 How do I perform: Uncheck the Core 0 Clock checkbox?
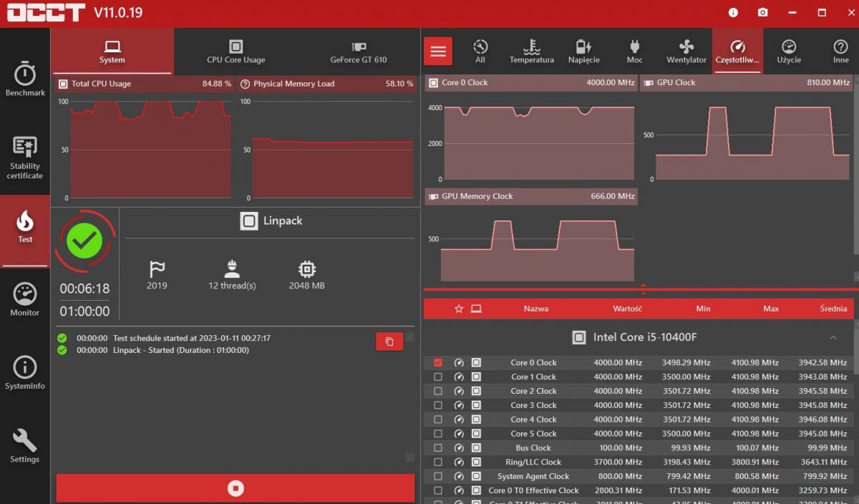click(438, 362)
